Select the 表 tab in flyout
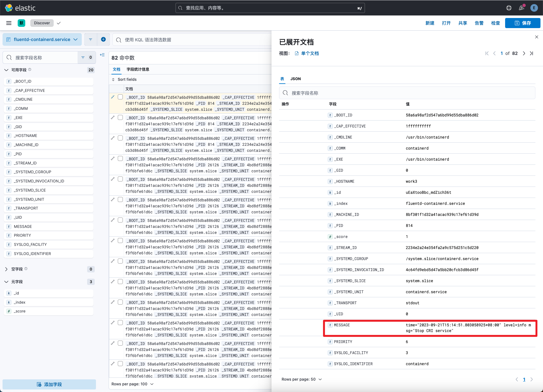 tap(282, 79)
